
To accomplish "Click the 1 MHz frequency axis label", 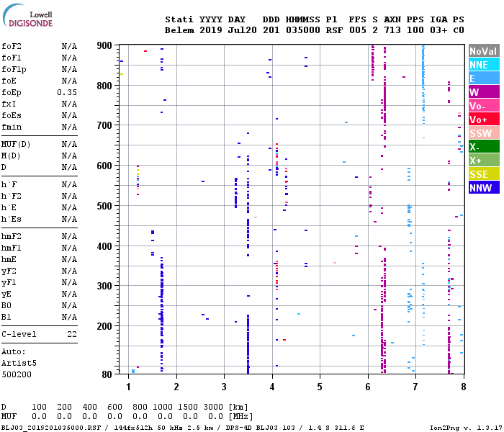I will (129, 387).
